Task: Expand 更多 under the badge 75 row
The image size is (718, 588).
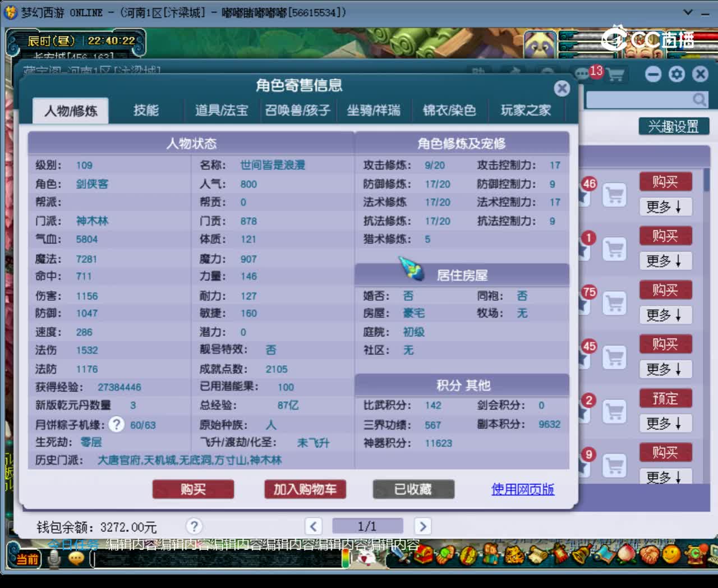Action: pos(665,315)
